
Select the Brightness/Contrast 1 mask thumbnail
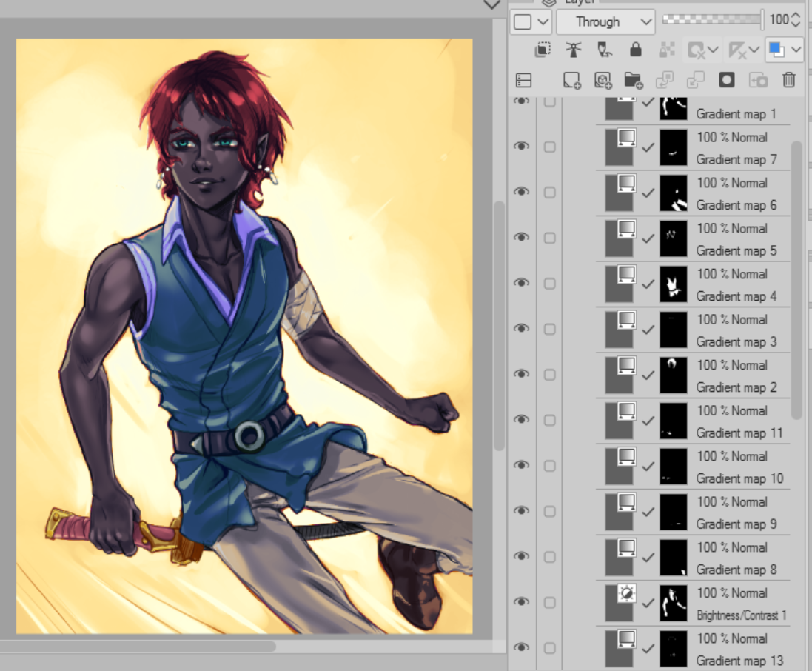pyautogui.click(x=674, y=604)
